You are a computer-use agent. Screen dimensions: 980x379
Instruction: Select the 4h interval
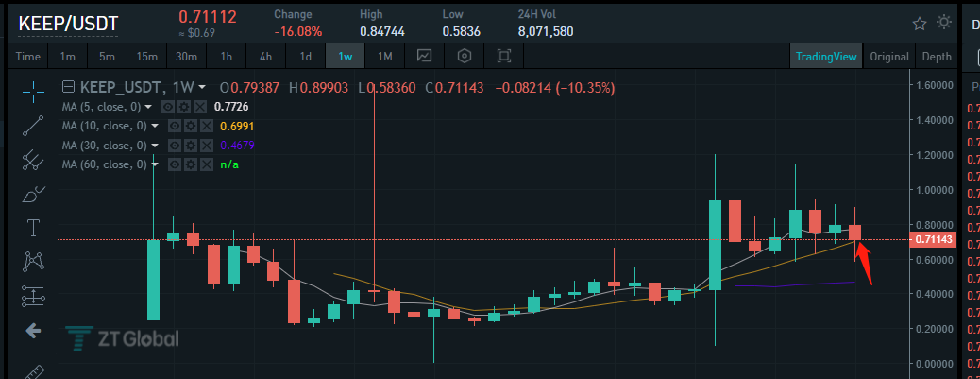pyautogui.click(x=265, y=57)
